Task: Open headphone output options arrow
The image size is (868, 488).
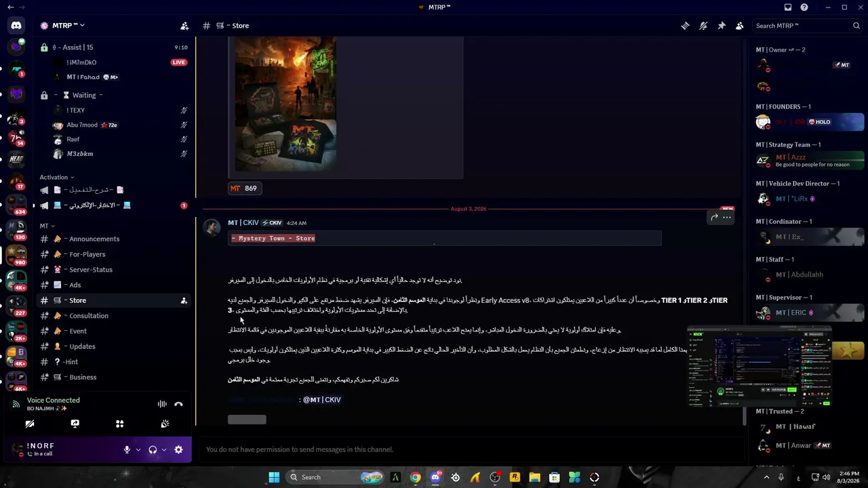Action: [x=163, y=449]
